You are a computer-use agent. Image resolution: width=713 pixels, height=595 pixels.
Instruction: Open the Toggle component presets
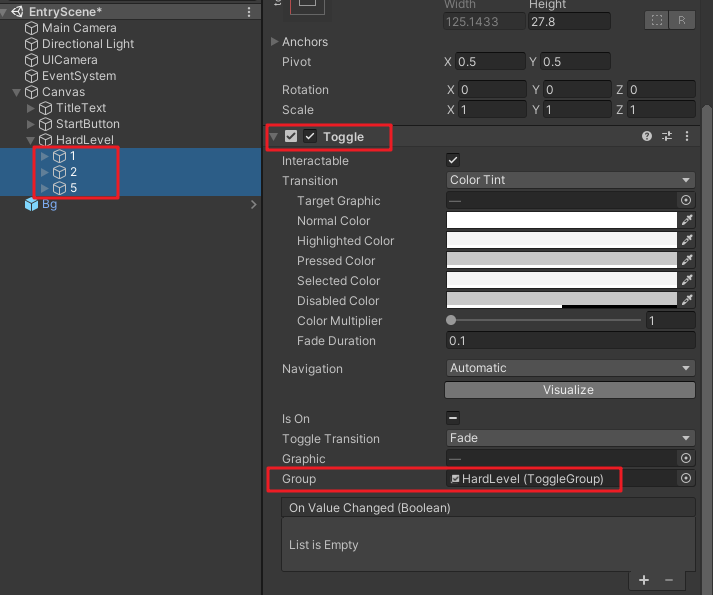pyautogui.click(x=667, y=136)
